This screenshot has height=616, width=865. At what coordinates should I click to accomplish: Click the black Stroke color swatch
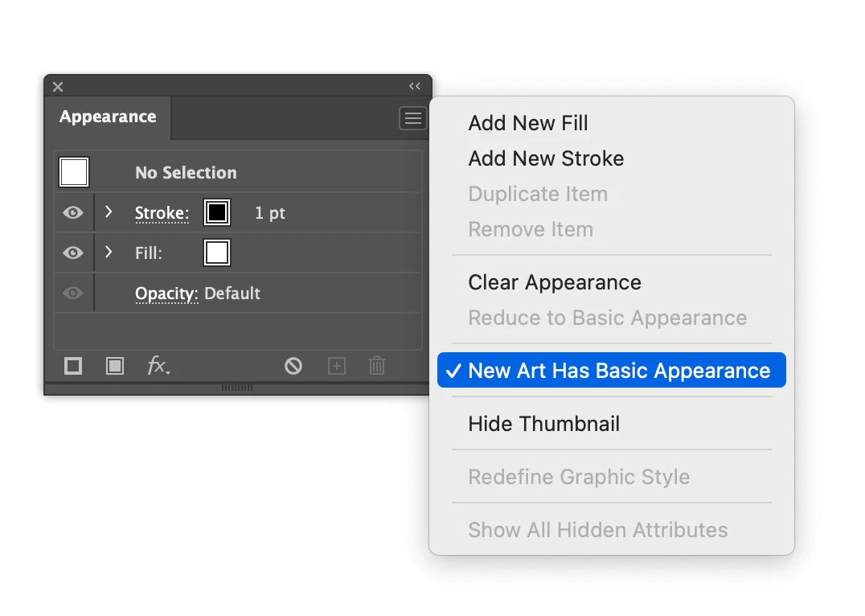(x=217, y=212)
